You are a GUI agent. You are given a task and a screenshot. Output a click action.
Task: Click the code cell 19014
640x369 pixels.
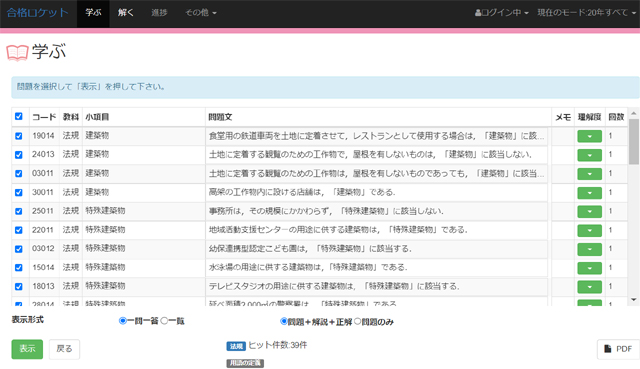(x=43, y=136)
